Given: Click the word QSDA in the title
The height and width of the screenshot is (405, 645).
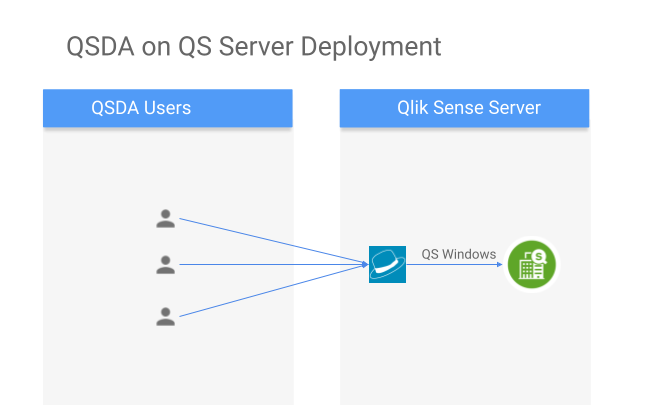Looking at the screenshot, I should pos(96,47).
